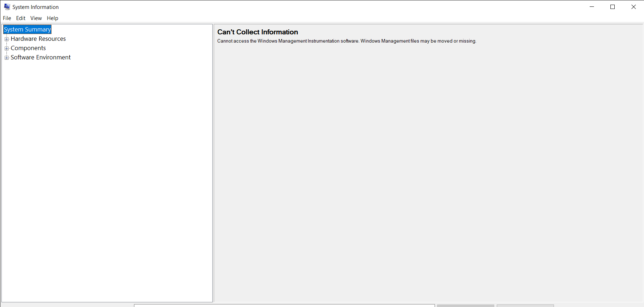Expand the Components tree node
Image resolution: width=644 pixels, height=307 pixels.
tap(6, 48)
